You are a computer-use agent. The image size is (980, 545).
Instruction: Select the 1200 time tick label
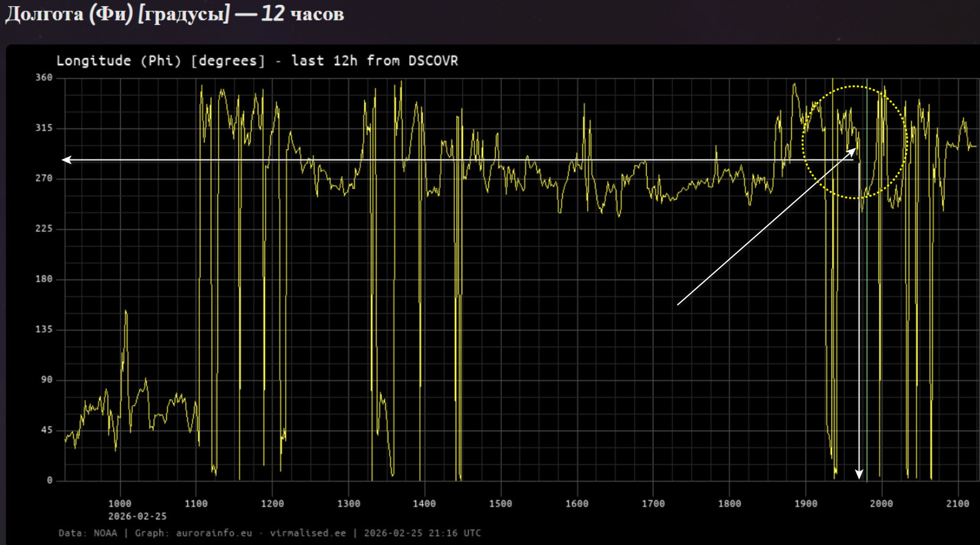point(272,504)
